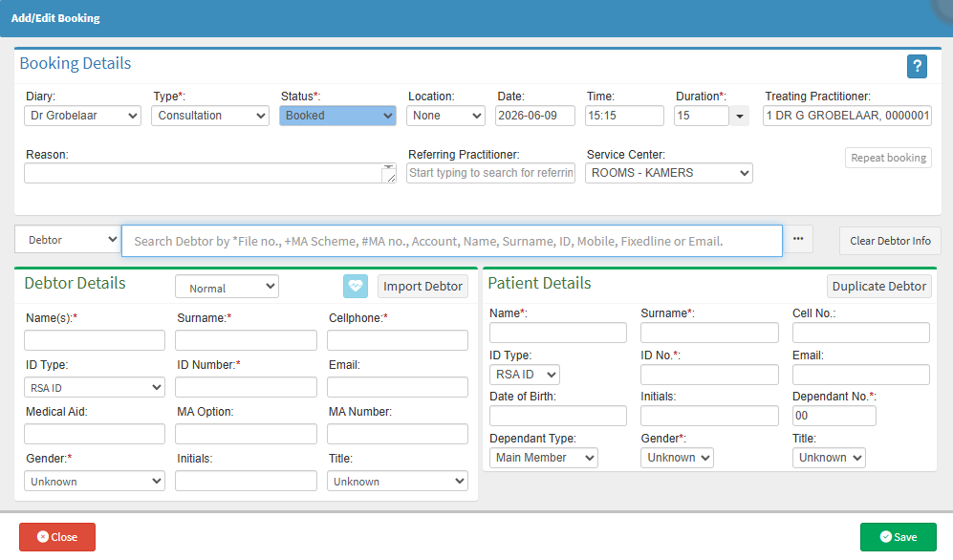This screenshot has width=953, height=560.
Task: Click the three-dots debtor search options button
Action: (x=798, y=239)
